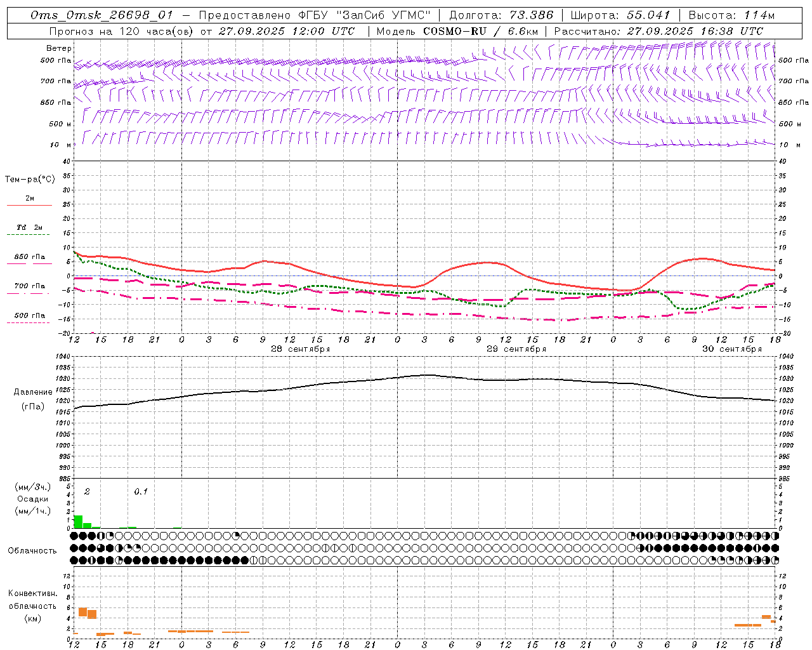Click the Тем-ра(°C) axis label
This screenshot has width=812, height=650.
click(x=30, y=180)
